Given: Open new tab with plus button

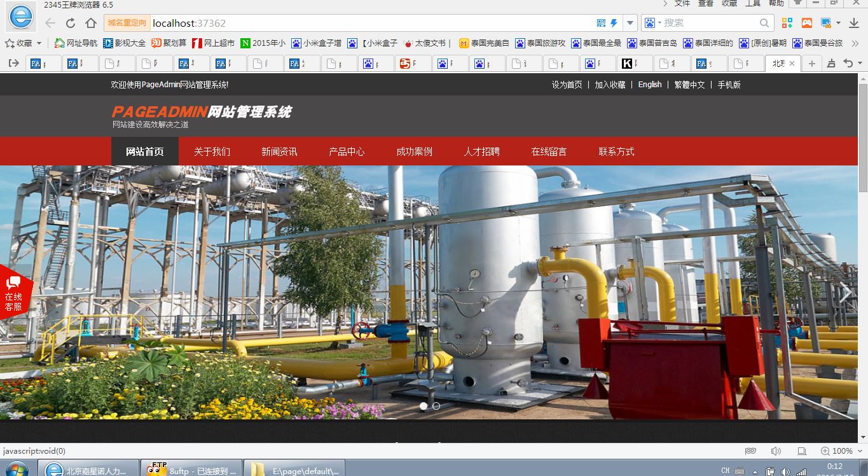Looking at the screenshot, I should tap(811, 64).
